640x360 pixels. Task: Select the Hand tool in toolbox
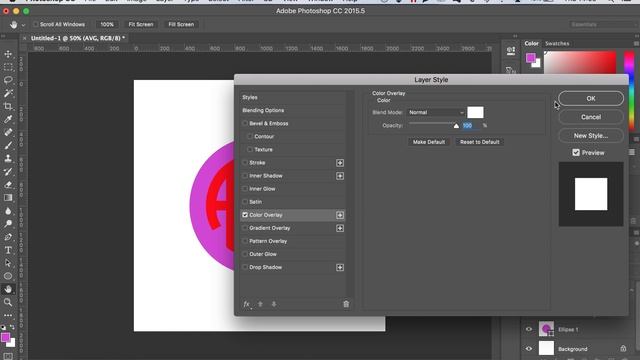8,289
